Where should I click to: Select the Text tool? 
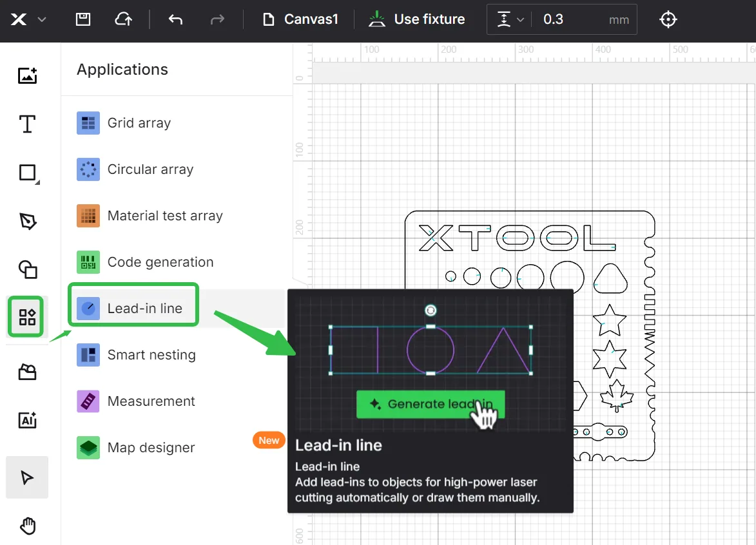coord(28,124)
